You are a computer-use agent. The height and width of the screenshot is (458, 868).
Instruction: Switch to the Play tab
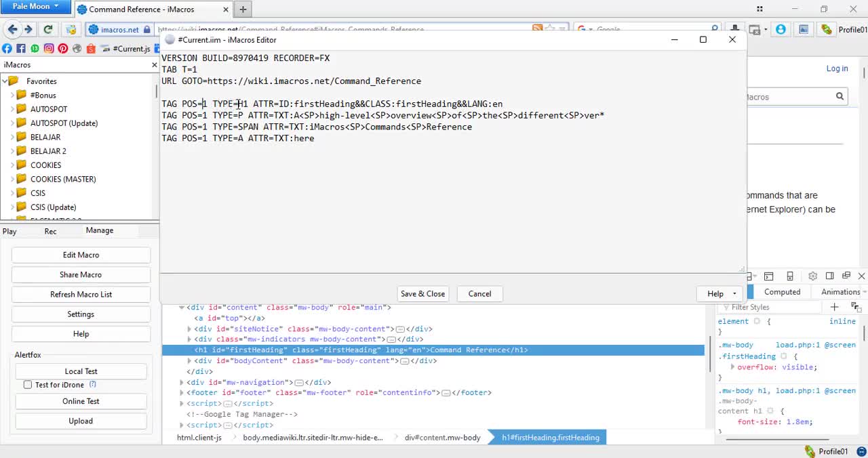tap(9, 231)
